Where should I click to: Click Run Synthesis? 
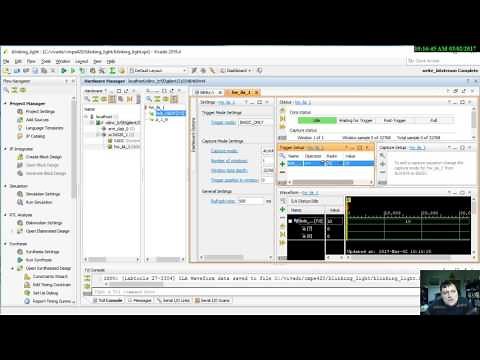(39, 260)
